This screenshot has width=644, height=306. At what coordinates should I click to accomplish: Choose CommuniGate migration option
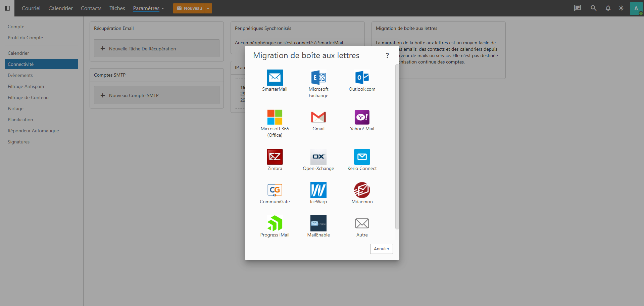[x=275, y=193]
